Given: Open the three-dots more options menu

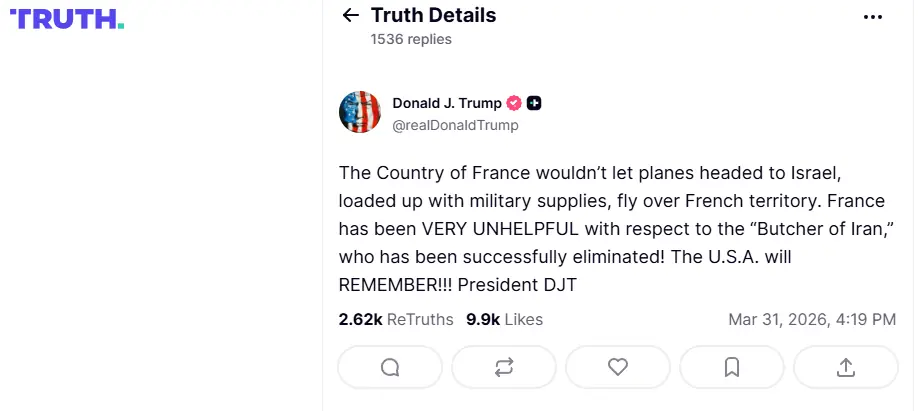Looking at the screenshot, I should click(873, 17).
